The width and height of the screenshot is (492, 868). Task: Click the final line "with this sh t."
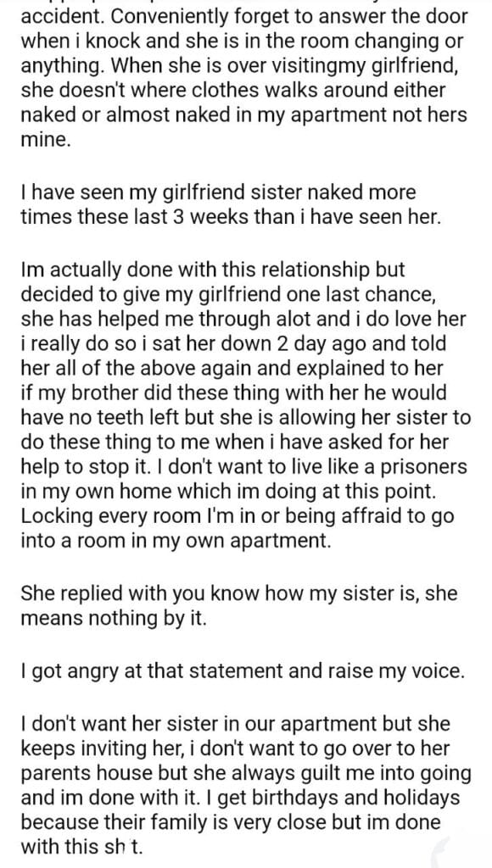[82, 847]
